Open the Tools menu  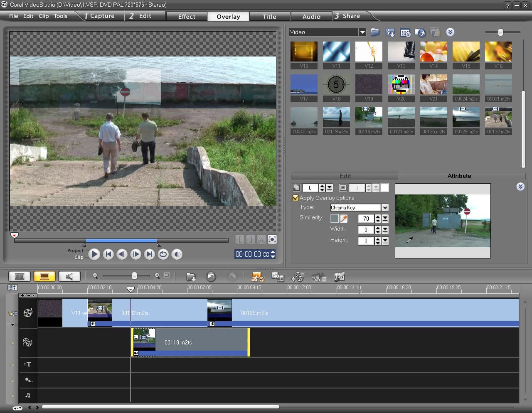60,16
